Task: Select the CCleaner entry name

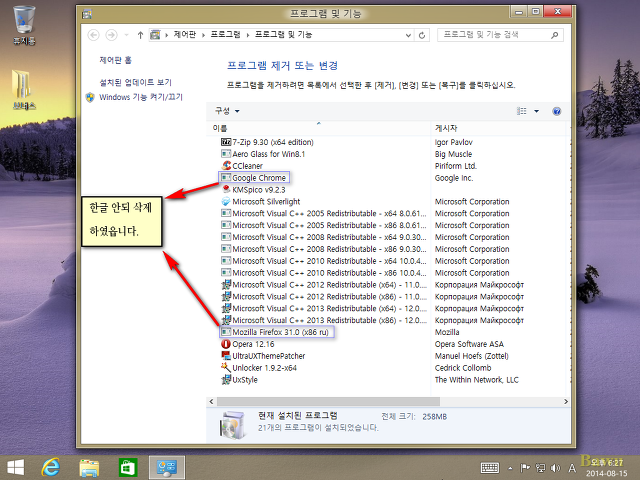Action: click(247, 166)
